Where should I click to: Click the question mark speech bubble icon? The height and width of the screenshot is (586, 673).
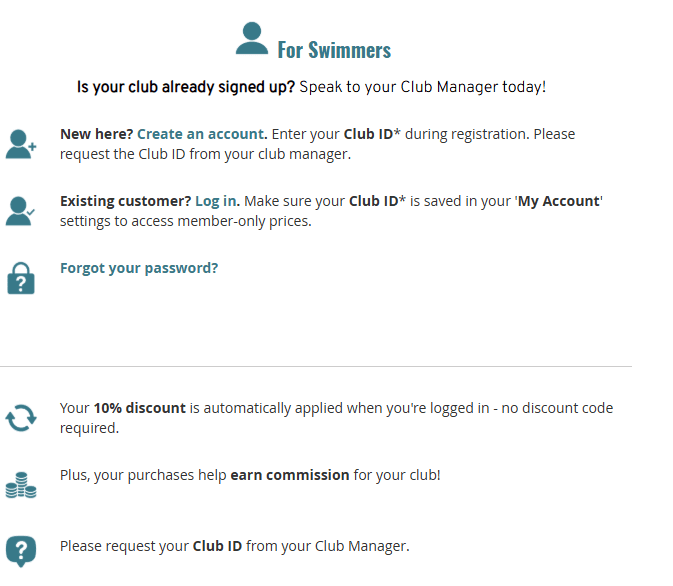pos(21,551)
